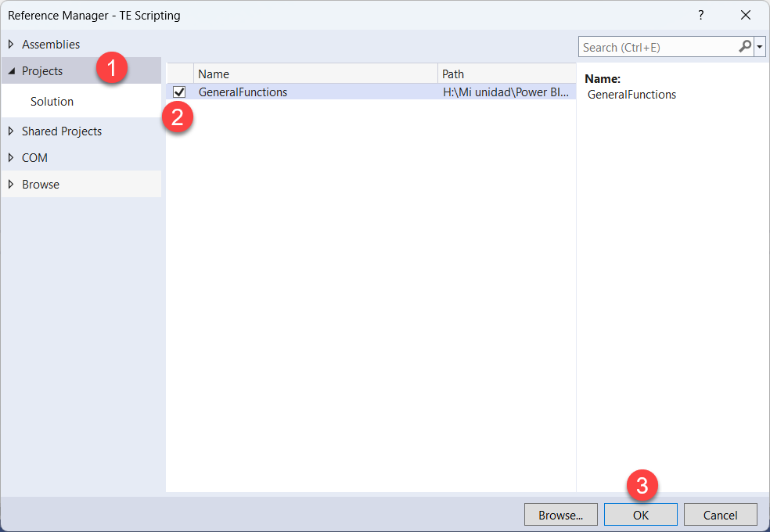Expand the Shared Projects arrow
The width and height of the screenshot is (770, 532).
click(11, 131)
